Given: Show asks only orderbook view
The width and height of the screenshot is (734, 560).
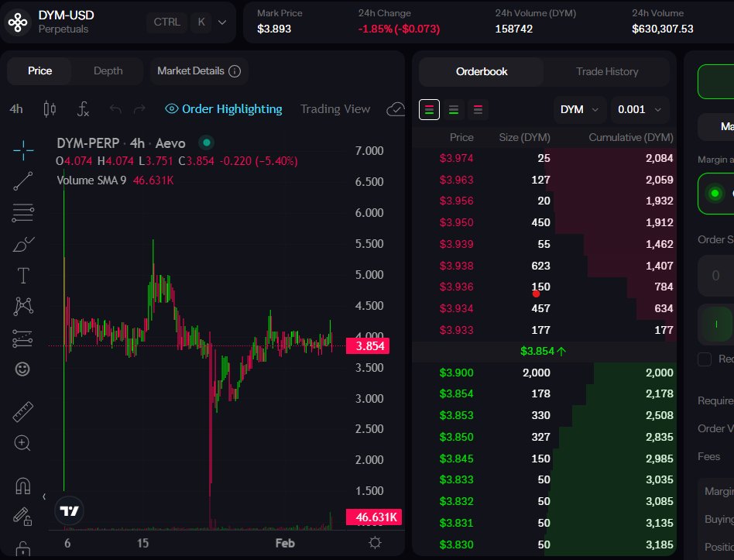Looking at the screenshot, I should point(478,109).
